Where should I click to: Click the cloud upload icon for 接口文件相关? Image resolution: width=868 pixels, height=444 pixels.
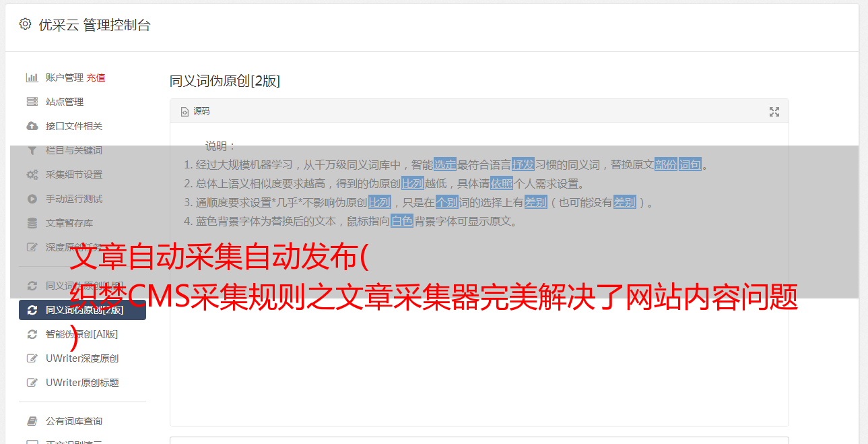(x=32, y=126)
